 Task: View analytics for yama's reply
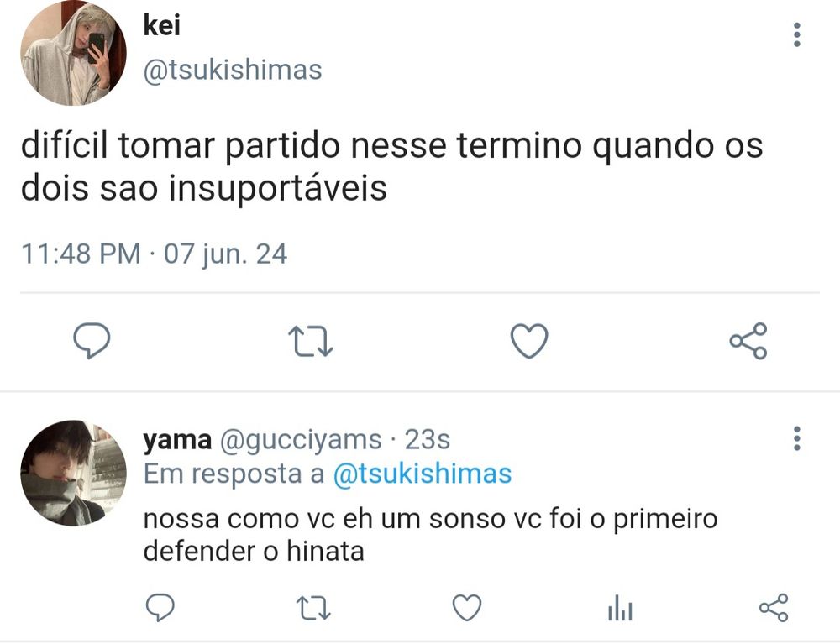621,608
